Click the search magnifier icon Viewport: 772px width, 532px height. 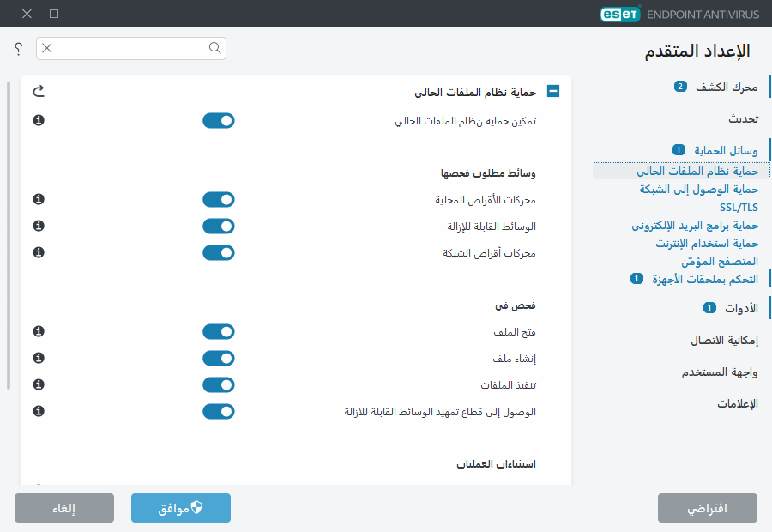point(214,49)
